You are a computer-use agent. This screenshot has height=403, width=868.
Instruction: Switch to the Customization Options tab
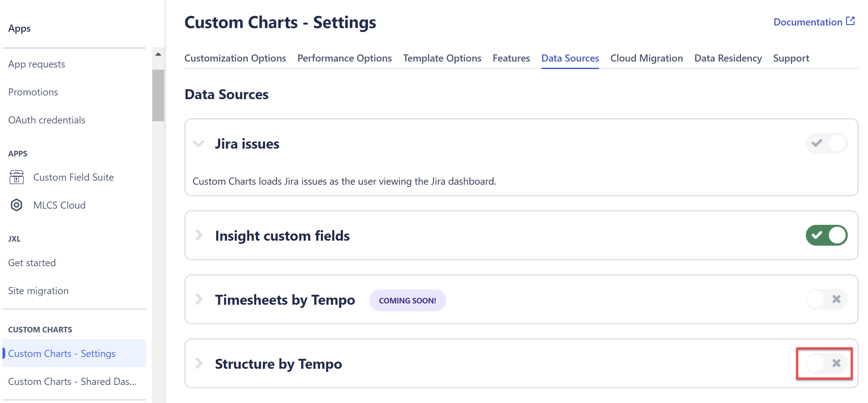[x=235, y=58]
